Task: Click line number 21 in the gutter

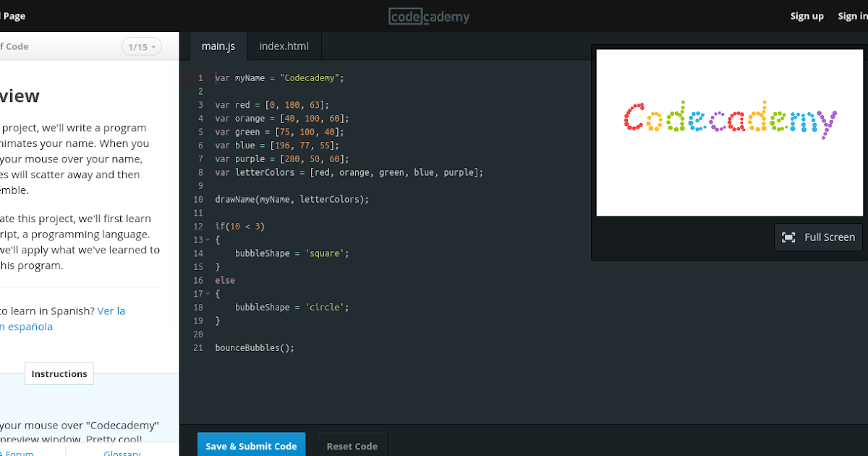Action: coord(199,348)
